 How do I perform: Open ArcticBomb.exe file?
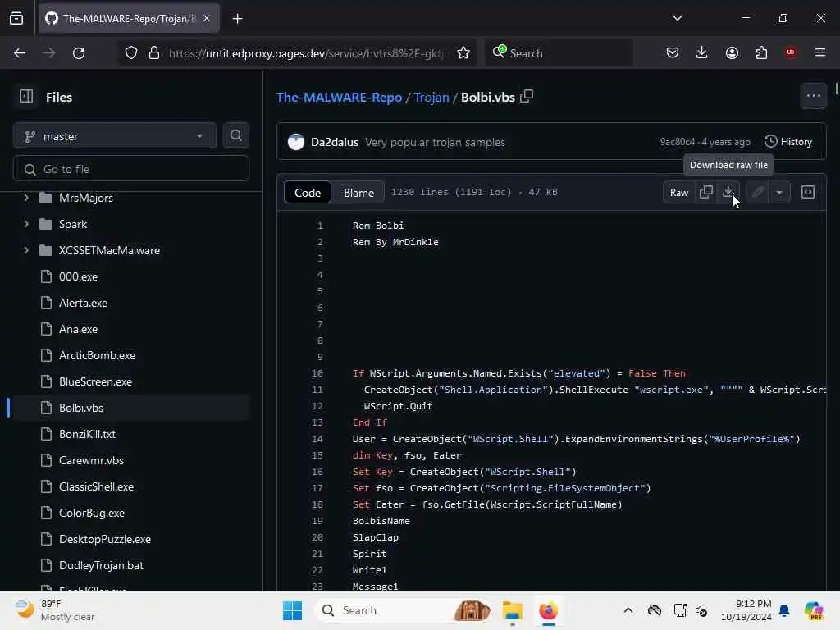click(x=97, y=355)
